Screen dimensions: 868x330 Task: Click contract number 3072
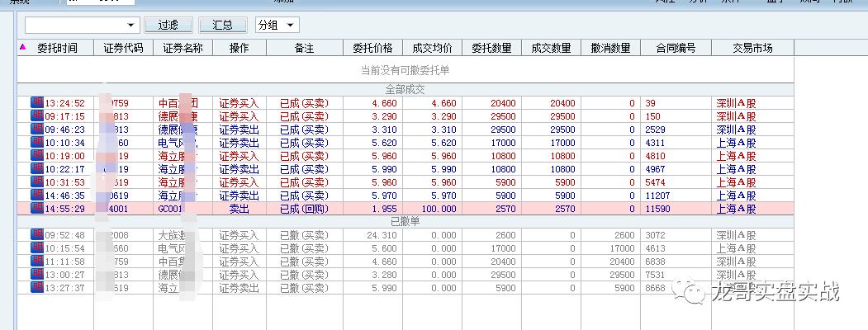(x=656, y=235)
